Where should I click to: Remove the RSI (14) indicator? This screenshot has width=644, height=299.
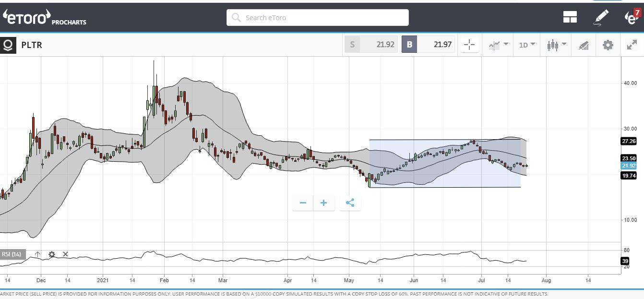click(66, 254)
